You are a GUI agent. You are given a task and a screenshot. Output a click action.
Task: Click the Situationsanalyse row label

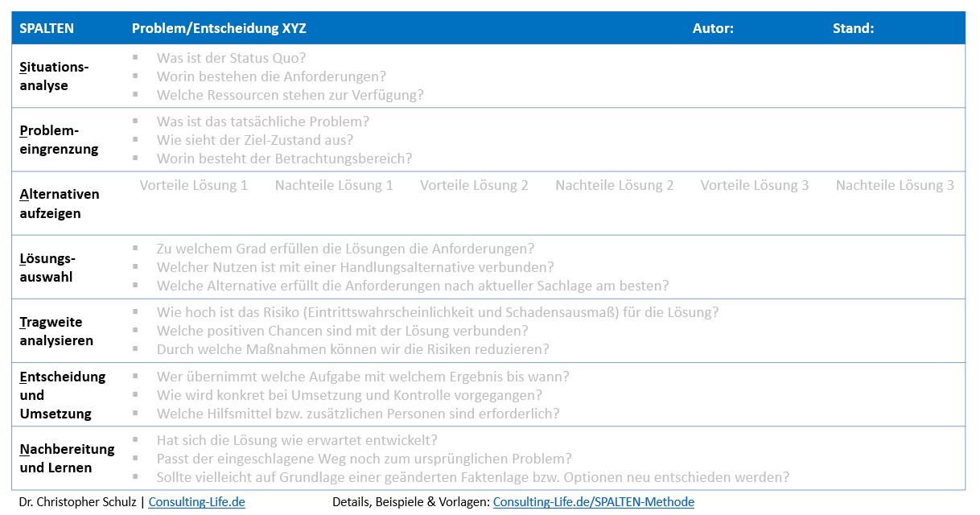(54, 76)
